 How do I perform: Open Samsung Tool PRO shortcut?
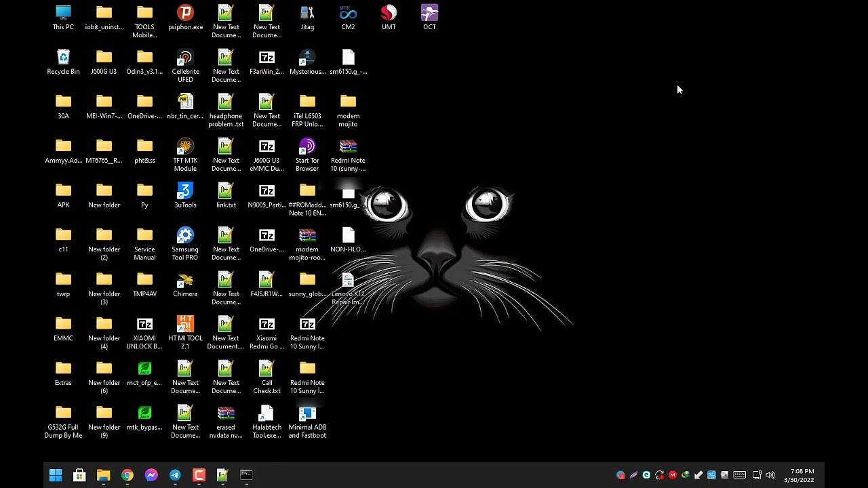[x=185, y=244]
